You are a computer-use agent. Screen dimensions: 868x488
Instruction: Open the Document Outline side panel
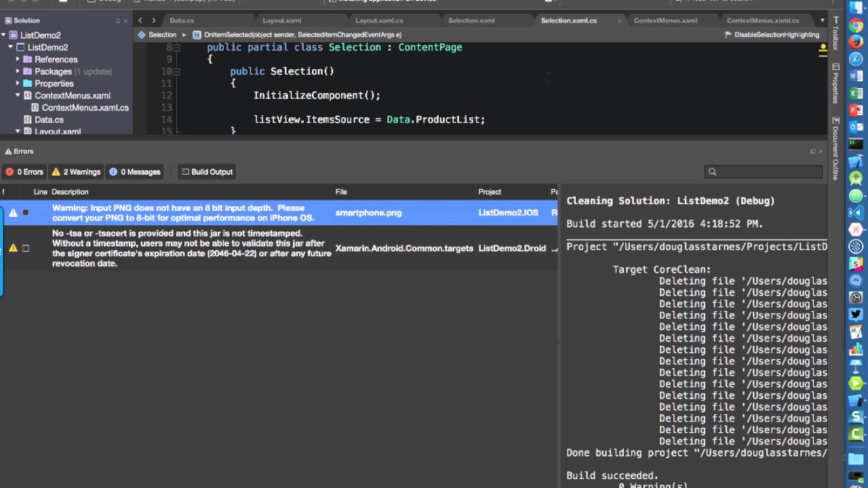coord(835,148)
